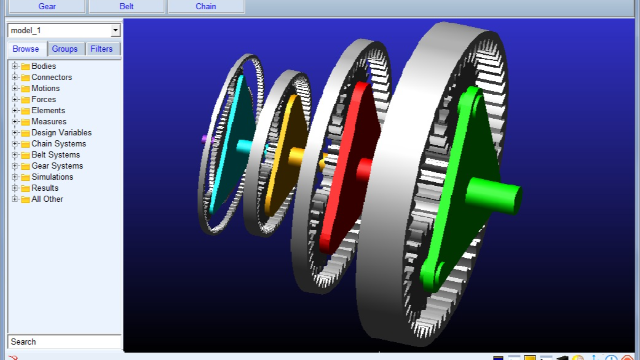Click the Design Variables folder icon
The image size is (640, 360).
click(x=25, y=133)
